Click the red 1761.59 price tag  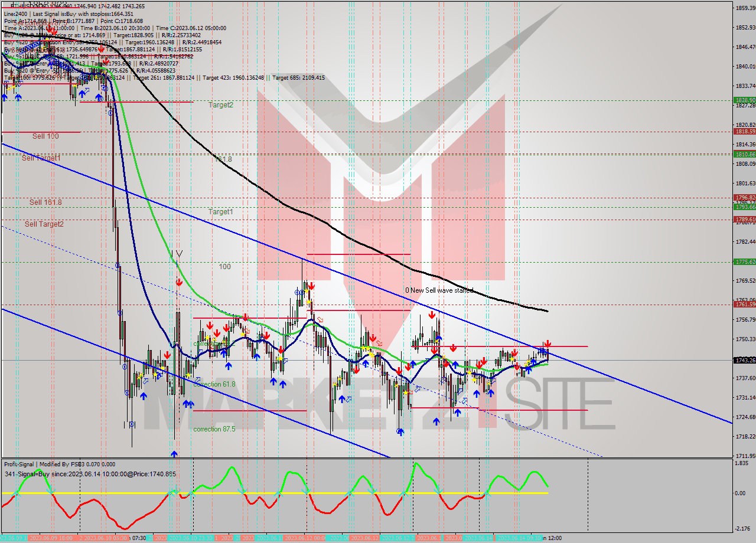coord(744,305)
